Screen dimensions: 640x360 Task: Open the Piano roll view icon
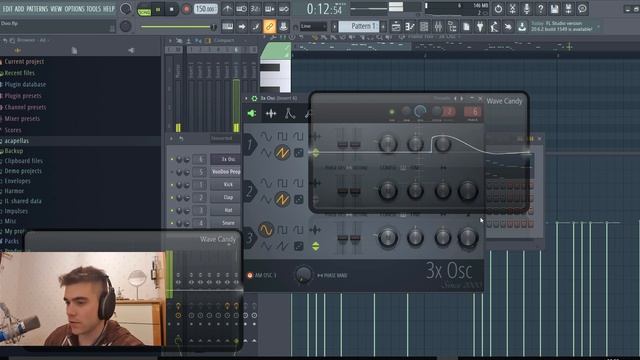pyautogui.click(x=410, y=27)
